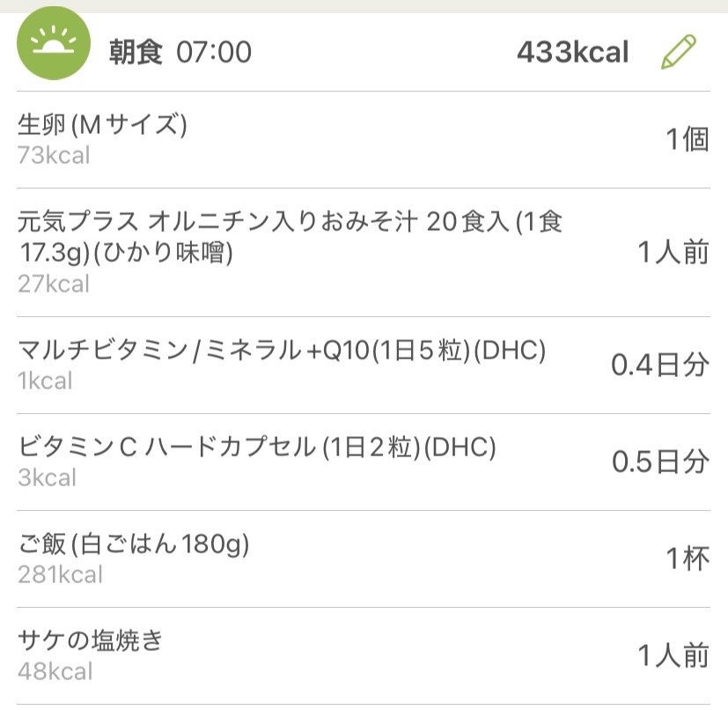Select the ビタミンC ハードカプセル entry

pyautogui.click(x=257, y=447)
